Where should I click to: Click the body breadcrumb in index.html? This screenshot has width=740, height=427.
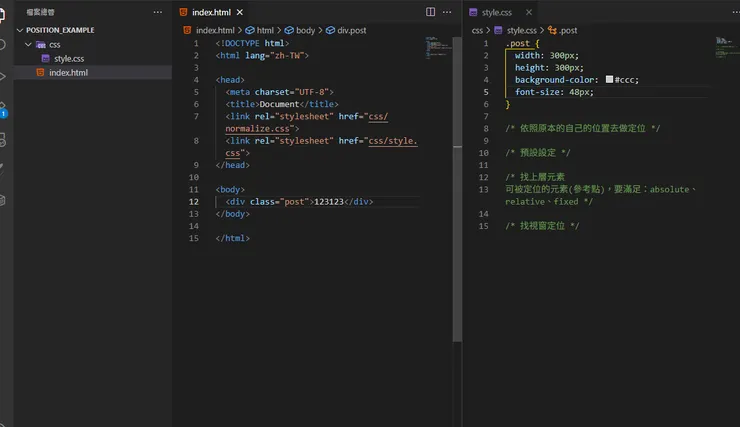pyautogui.click(x=304, y=30)
